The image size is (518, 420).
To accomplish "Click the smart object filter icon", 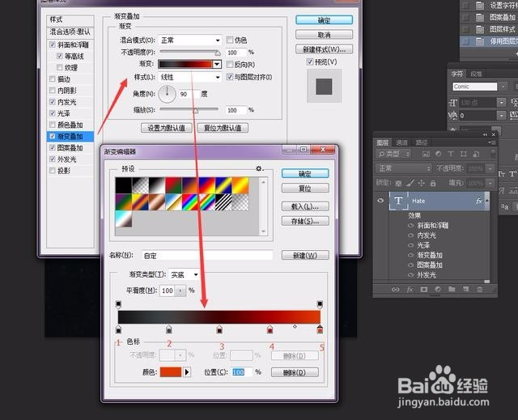I will coord(476,154).
